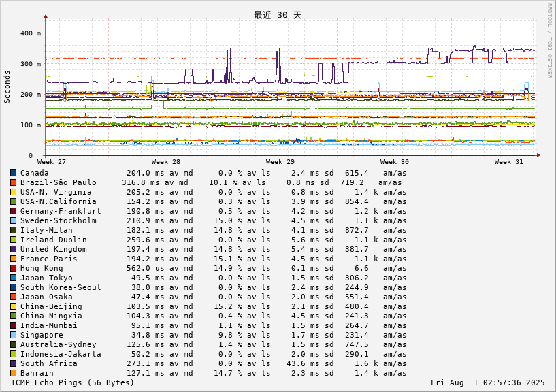Select the 'China-Beijing' legend label
The width and height of the screenshot is (556, 392).
click(x=51, y=306)
